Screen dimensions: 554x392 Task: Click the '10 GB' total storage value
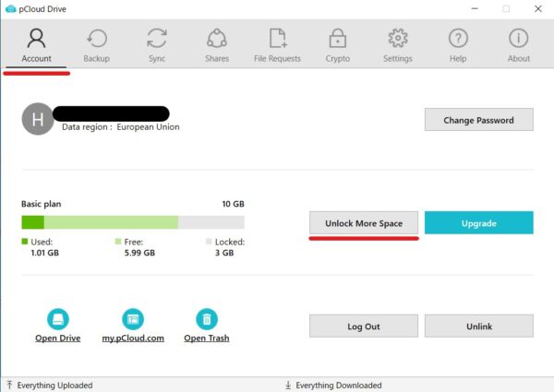click(234, 204)
